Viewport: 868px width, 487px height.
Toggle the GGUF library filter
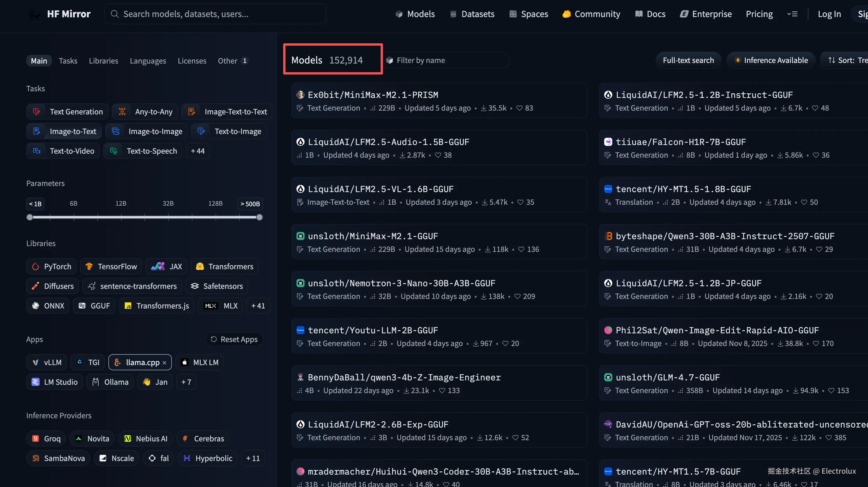pyautogui.click(x=94, y=306)
